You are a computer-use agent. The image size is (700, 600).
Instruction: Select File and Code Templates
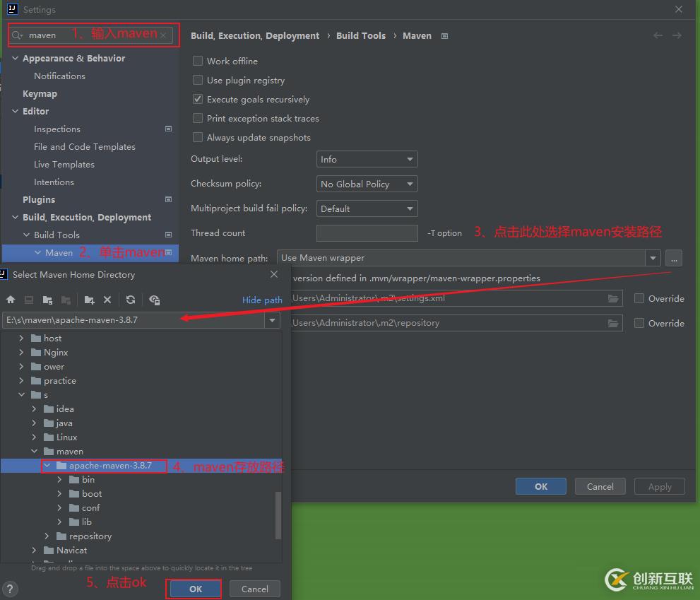tap(84, 146)
